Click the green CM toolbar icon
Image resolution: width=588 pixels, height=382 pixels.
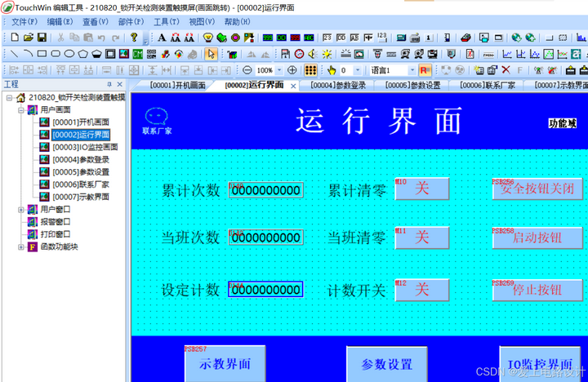click(138, 54)
